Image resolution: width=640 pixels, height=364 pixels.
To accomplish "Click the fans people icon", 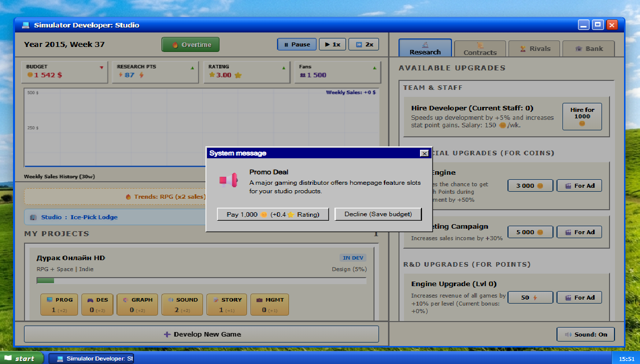I will 302,75.
